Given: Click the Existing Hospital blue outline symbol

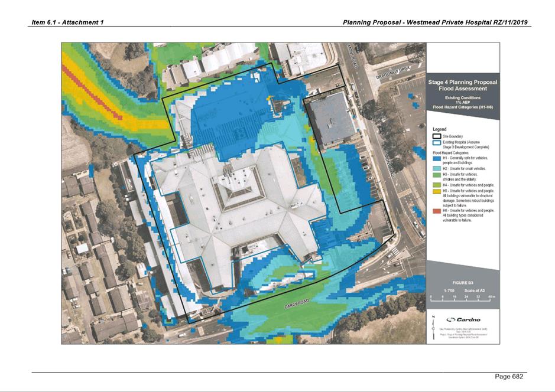Looking at the screenshot, I should point(437,142).
